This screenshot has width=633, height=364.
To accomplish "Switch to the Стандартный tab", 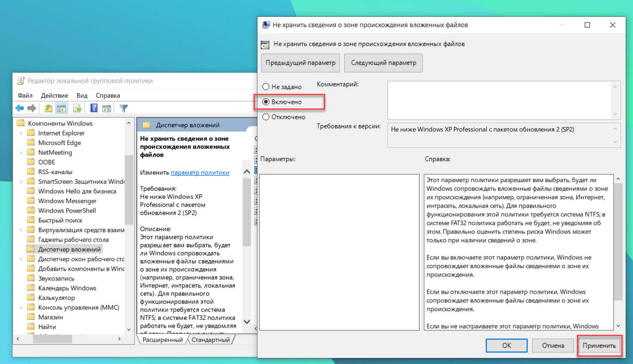I will click(211, 340).
